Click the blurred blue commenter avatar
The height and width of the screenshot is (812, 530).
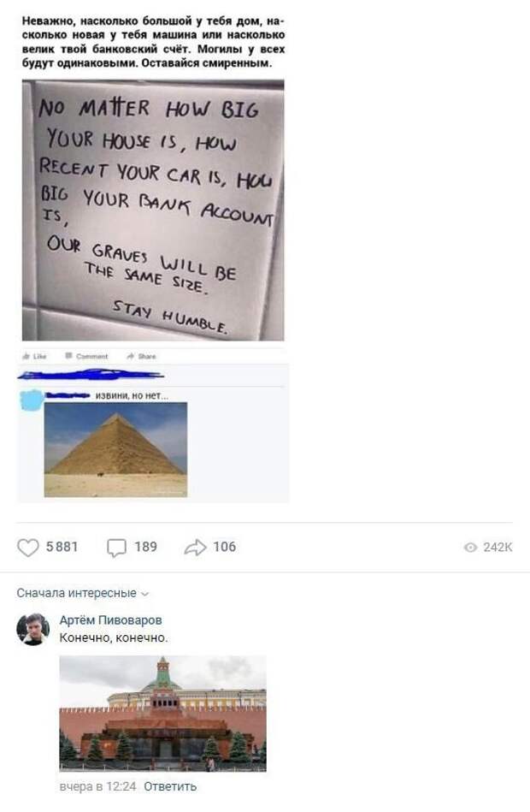click(32, 400)
